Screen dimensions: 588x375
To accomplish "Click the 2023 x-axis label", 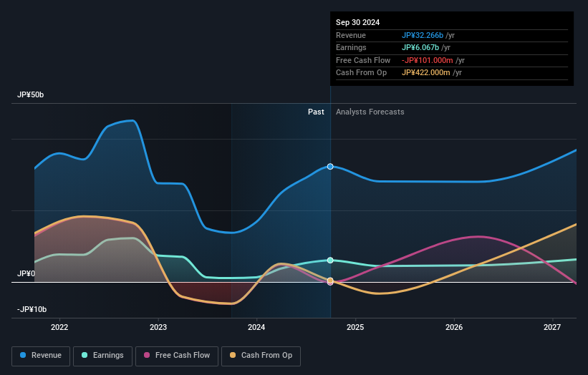I will coord(158,328).
